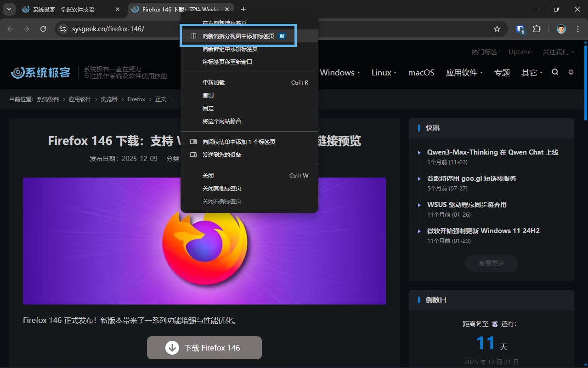Bookmark the page with the star icon
This screenshot has width=588, height=368.
tap(497, 29)
